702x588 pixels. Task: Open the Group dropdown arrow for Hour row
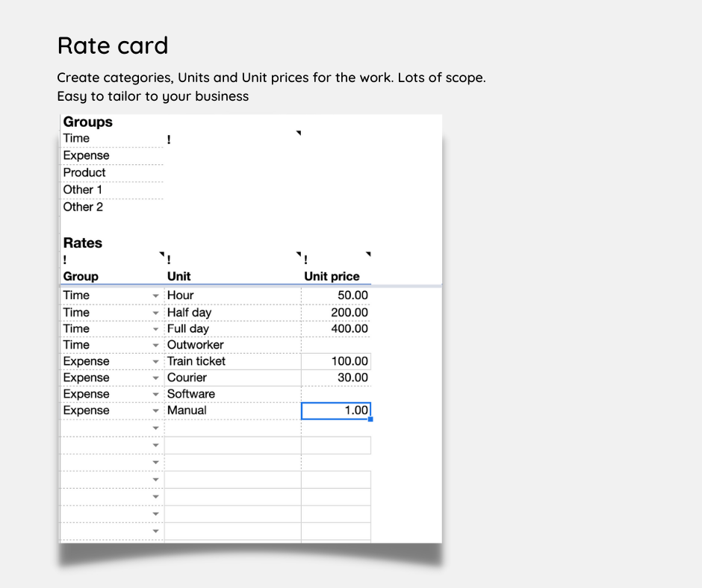coord(156,296)
